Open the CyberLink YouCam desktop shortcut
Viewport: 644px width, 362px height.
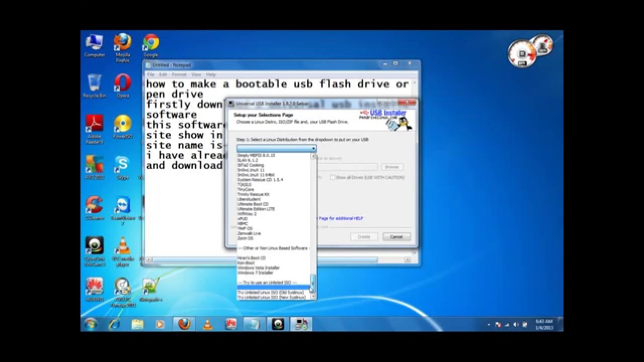(x=94, y=251)
